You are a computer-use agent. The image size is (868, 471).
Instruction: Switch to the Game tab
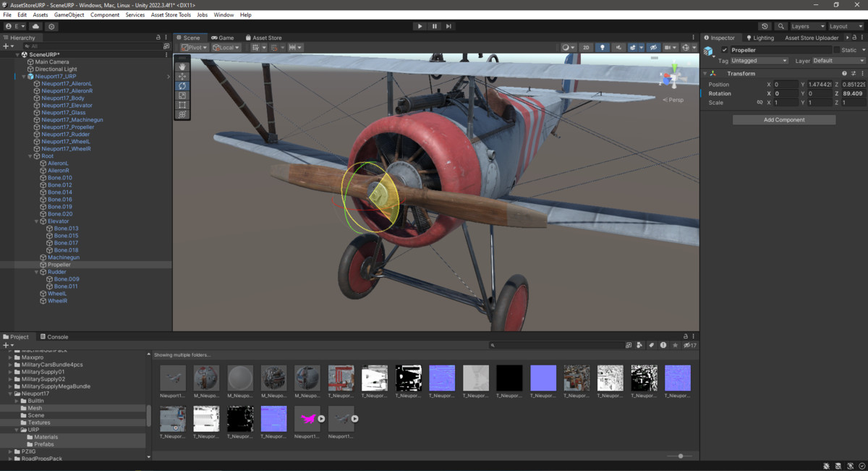(x=222, y=37)
